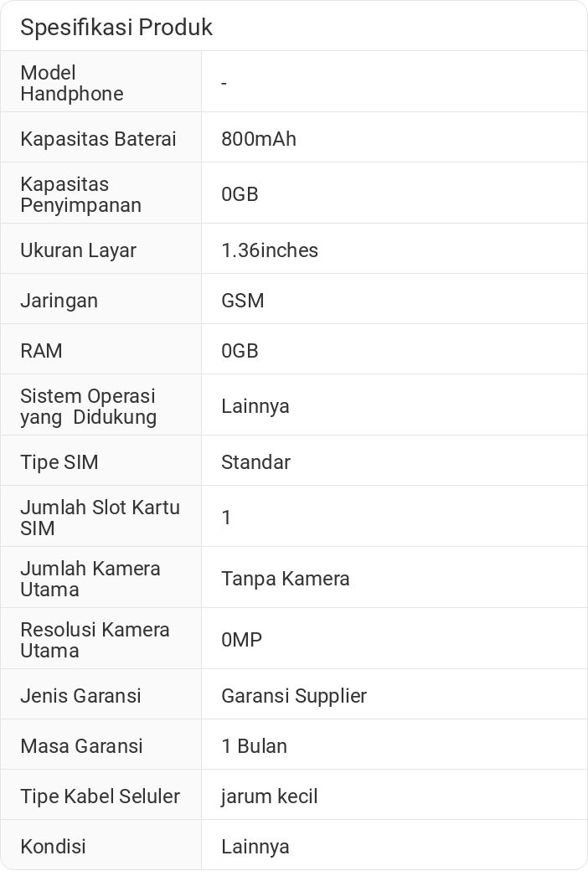This screenshot has width=588, height=871.
Task: Select the 1.36inches screen size value
Action: [x=270, y=250]
